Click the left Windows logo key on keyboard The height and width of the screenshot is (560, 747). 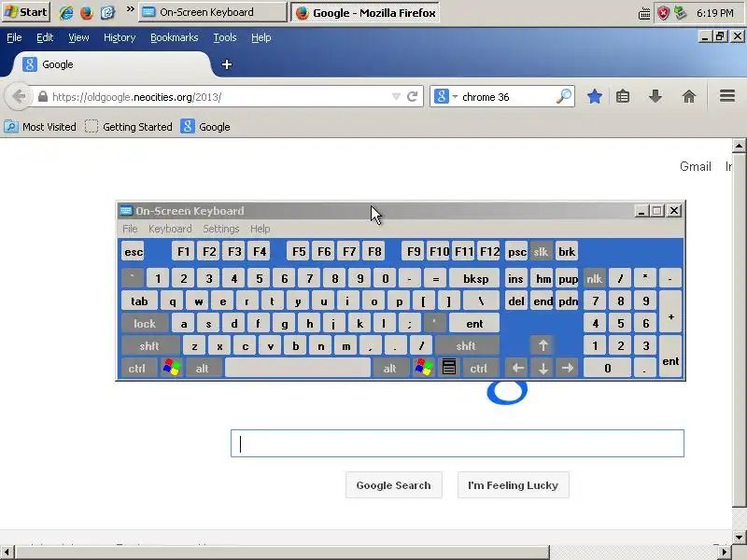click(x=171, y=368)
